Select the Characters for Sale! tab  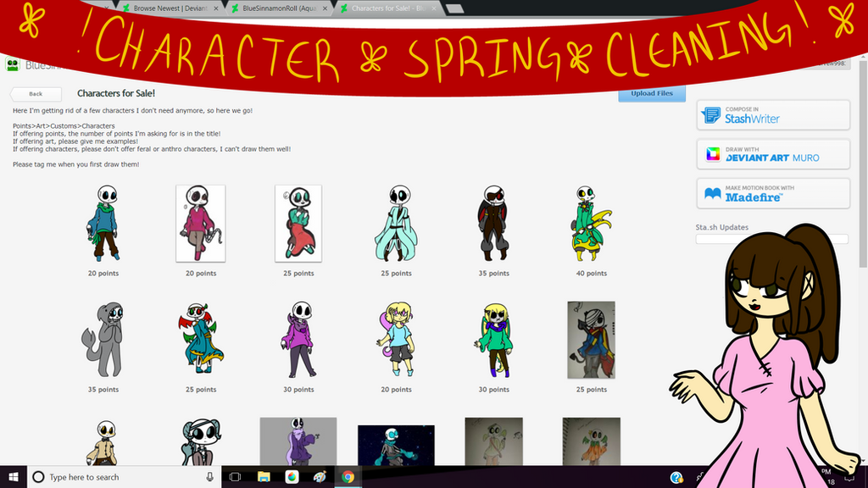click(388, 8)
